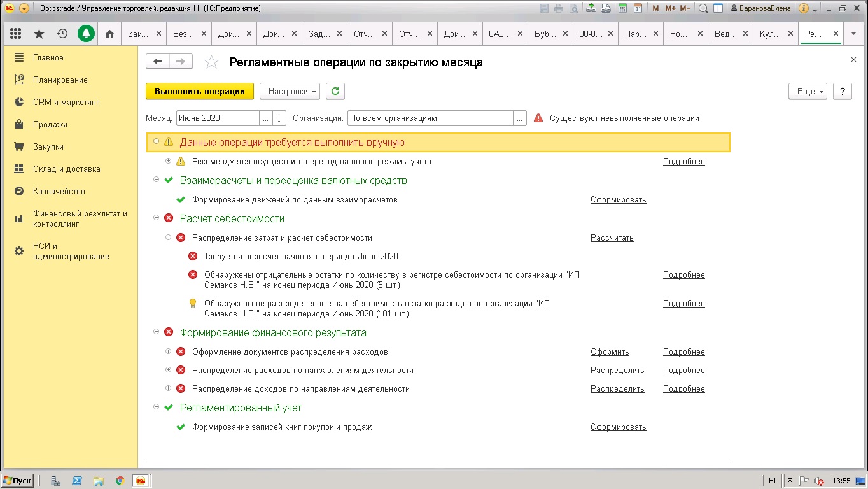Image resolution: width=868 pixels, height=489 pixels.
Task: Select Казначейство in left menu
Action: coord(59,192)
